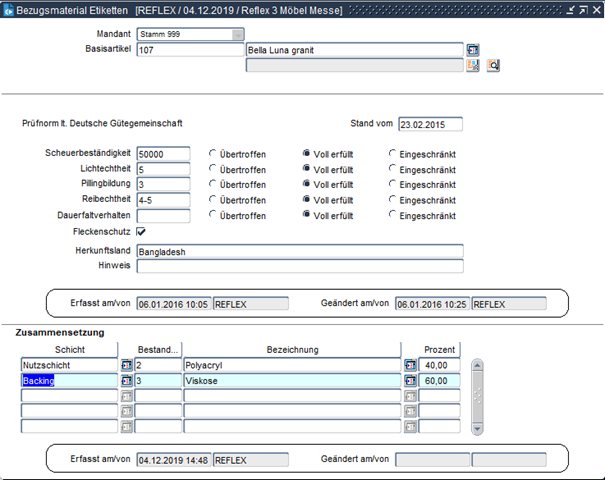Open lookup icon right of Viskose description
Viewport: 605px width, 480px height.
(x=410, y=381)
